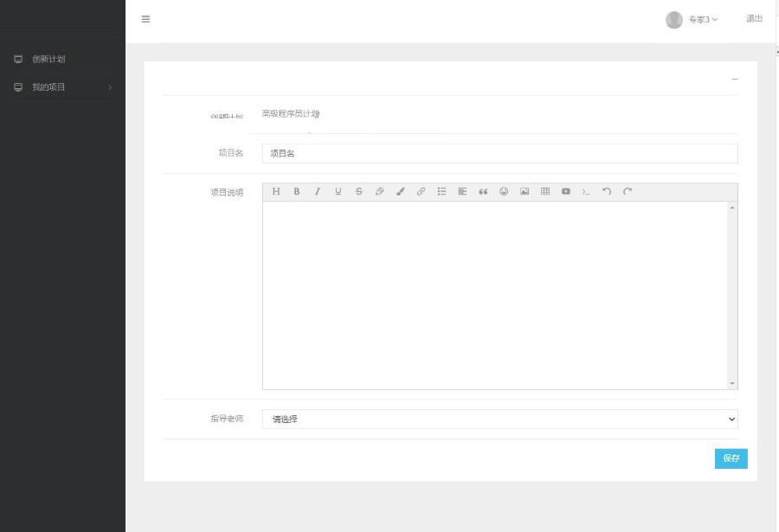The height and width of the screenshot is (532, 779).
Task: Click the insert video icon
Action: click(566, 192)
